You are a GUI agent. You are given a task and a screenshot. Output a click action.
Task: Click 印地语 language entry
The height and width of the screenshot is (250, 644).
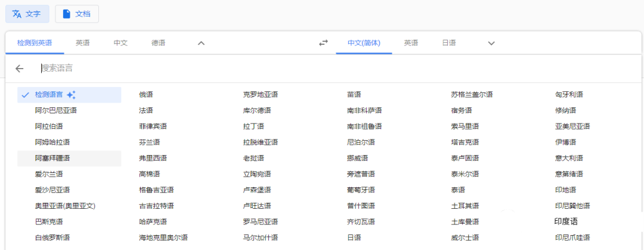point(565,190)
